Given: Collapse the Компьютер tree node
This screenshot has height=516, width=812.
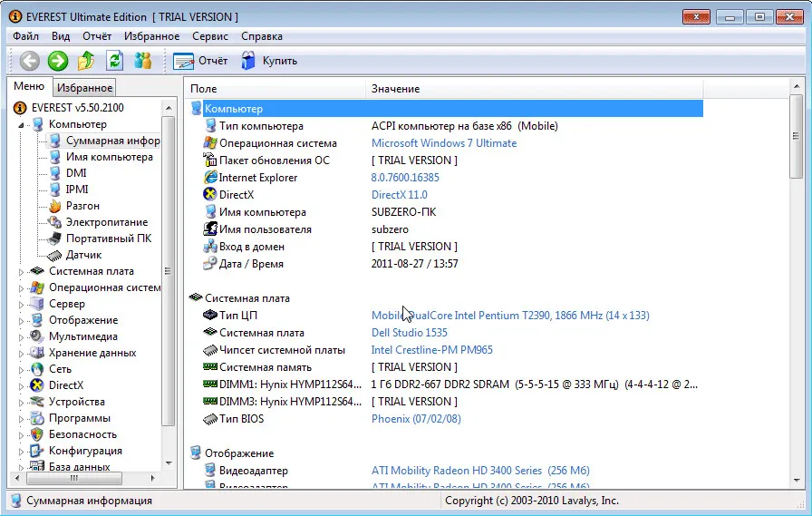Looking at the screenshot, I should click(21, 125).
